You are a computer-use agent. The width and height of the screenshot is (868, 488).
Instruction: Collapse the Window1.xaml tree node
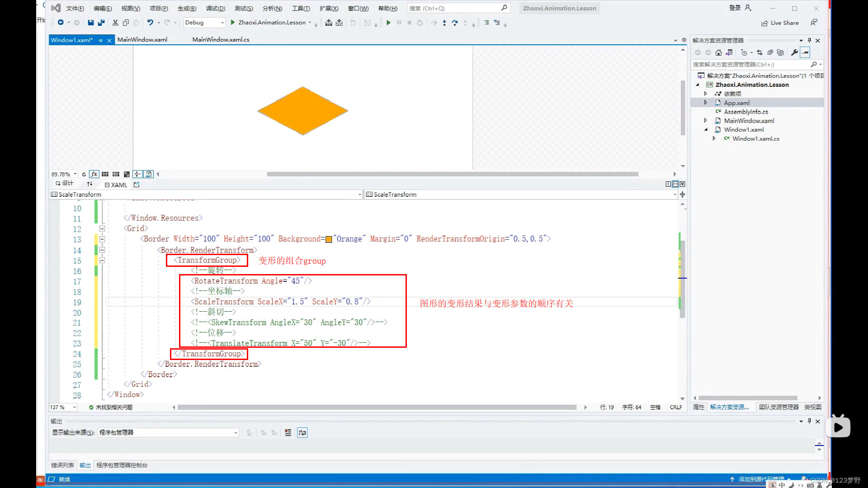coord(706,130)
